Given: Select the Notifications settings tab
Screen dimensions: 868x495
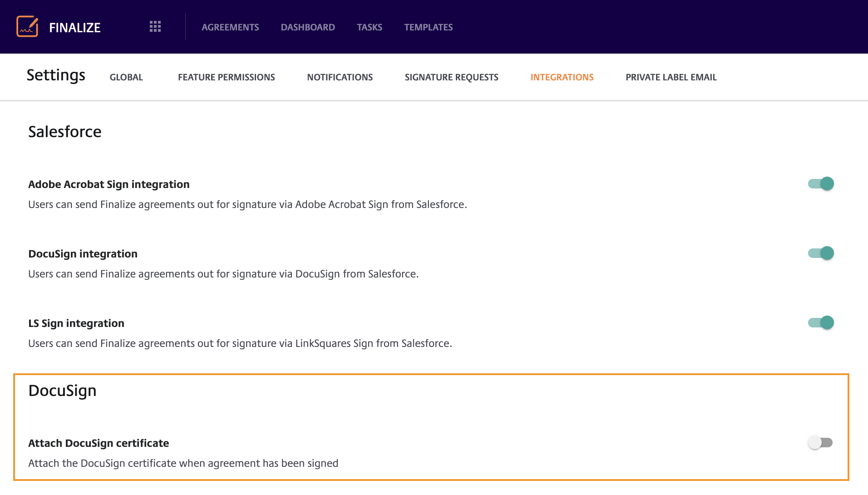Looking at the screenshot, I should (340, 77).
